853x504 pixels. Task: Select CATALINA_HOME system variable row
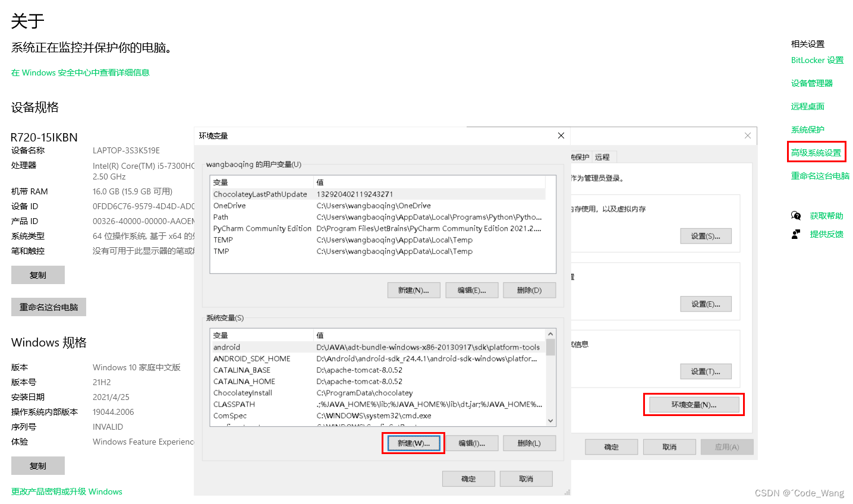(378, 381)
